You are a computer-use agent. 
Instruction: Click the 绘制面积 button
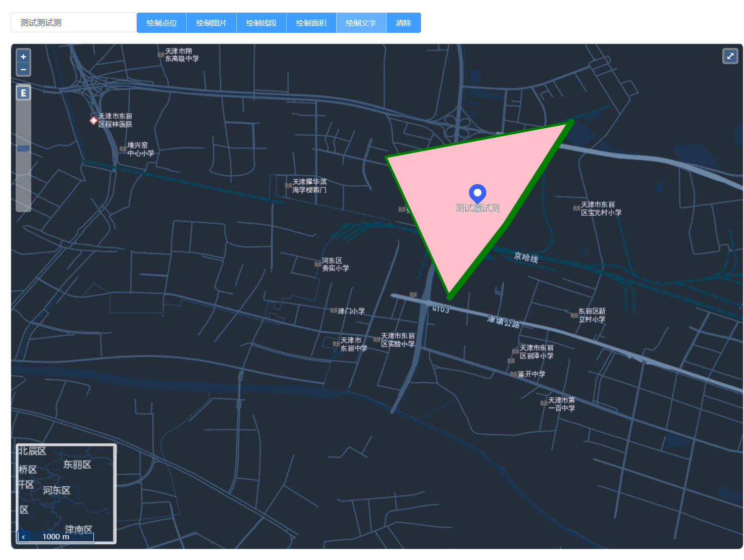click(311, 23)
